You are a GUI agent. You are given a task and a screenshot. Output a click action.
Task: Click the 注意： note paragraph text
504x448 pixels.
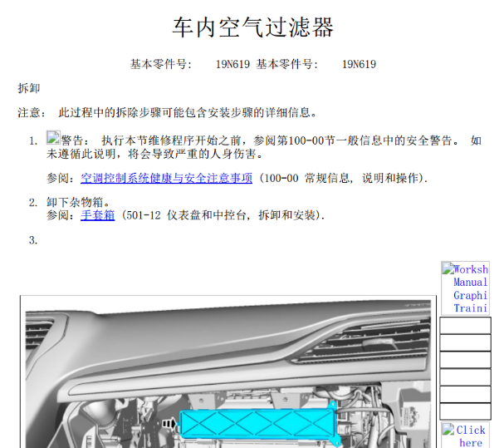[x=167, y=113]
